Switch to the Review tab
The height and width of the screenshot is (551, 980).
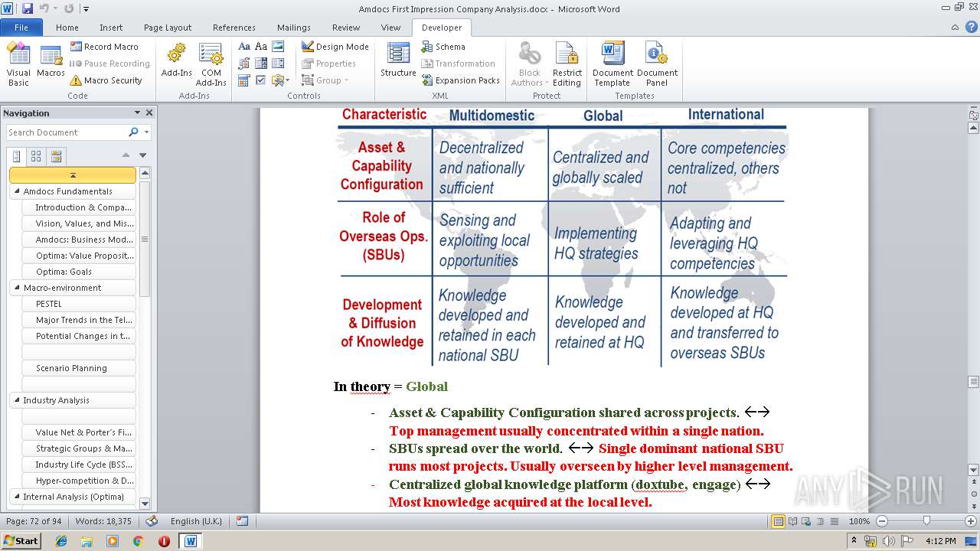coord(346,28)
